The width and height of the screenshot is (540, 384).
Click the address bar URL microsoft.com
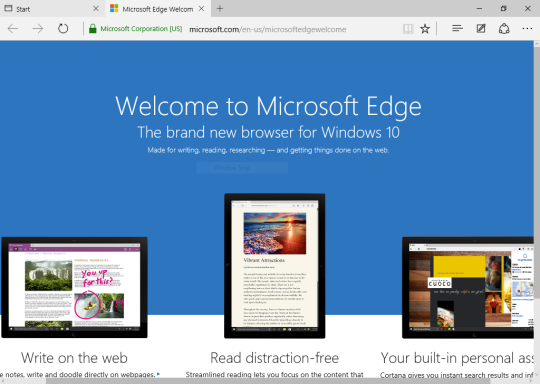[268, 29]
